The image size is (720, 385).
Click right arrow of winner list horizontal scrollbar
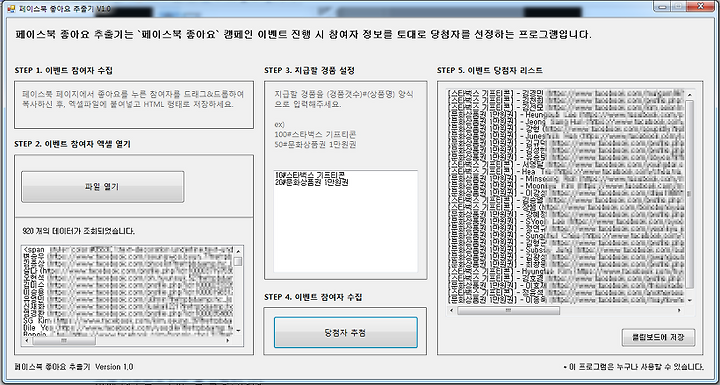click(680, 310)
